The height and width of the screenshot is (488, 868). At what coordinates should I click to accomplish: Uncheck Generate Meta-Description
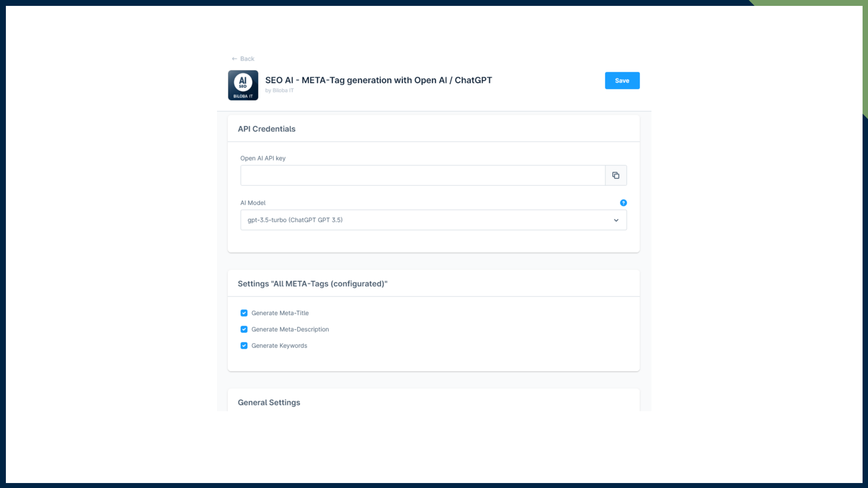(244, 329)
